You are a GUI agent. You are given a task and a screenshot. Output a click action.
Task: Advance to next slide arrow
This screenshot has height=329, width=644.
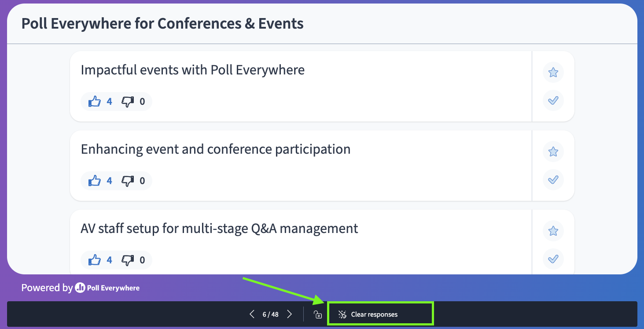pos(289,314)
